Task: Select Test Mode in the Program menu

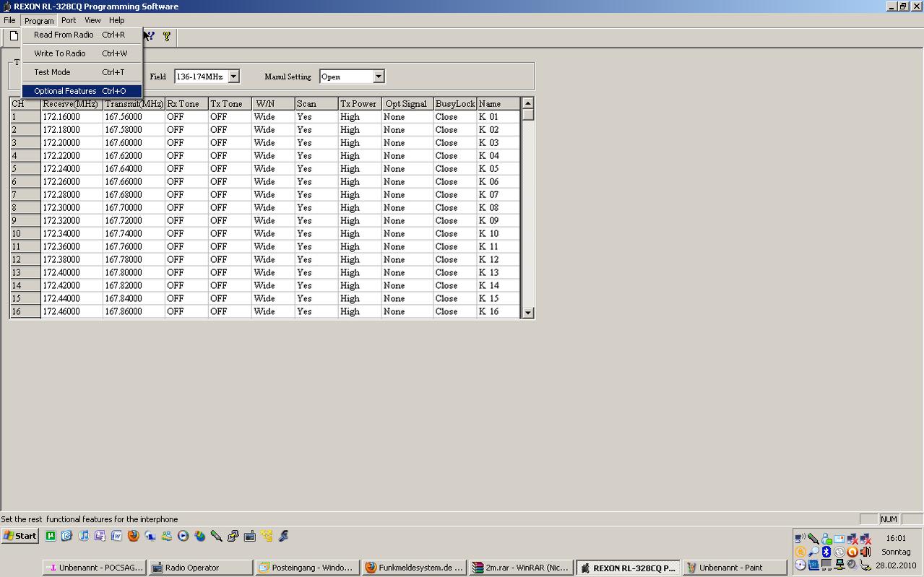Action: [x=52, y=72]
